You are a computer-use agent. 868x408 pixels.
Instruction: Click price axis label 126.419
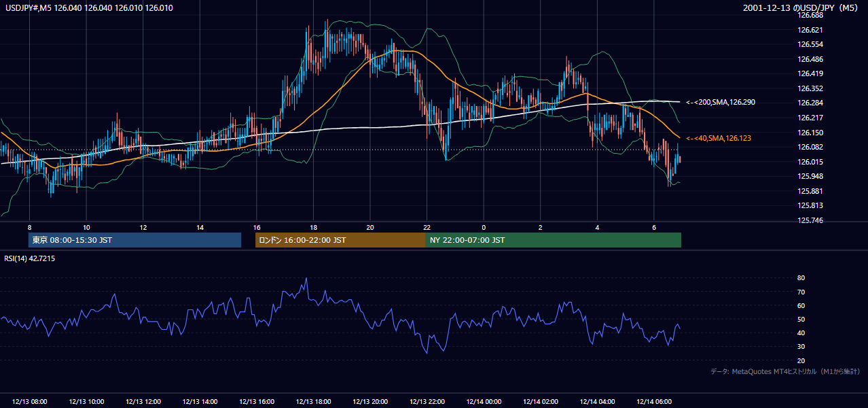coord(810,73)
